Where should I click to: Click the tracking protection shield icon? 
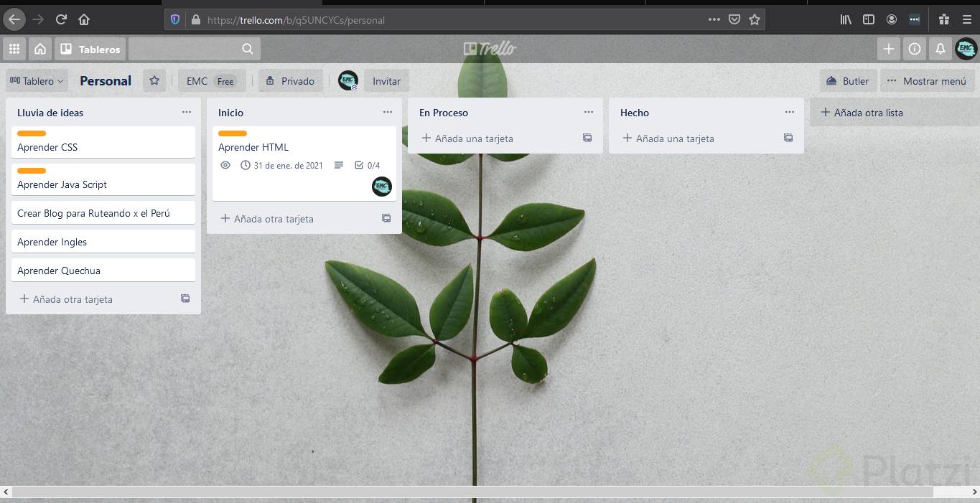(x=175, y=19)
